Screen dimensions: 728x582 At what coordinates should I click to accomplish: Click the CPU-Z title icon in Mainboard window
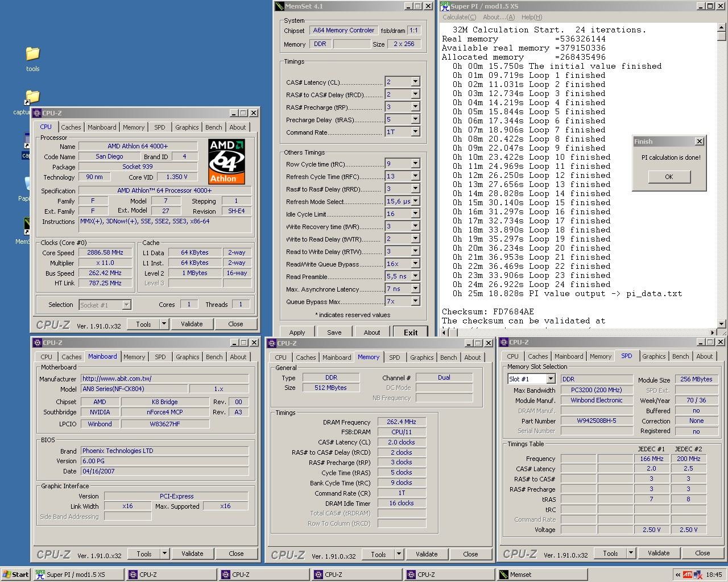(x=38, y=343)
